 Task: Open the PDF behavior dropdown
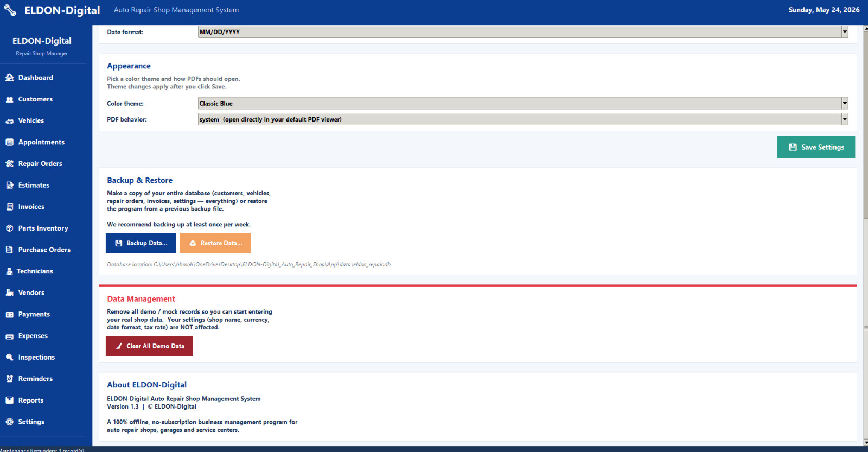(523, 119)
